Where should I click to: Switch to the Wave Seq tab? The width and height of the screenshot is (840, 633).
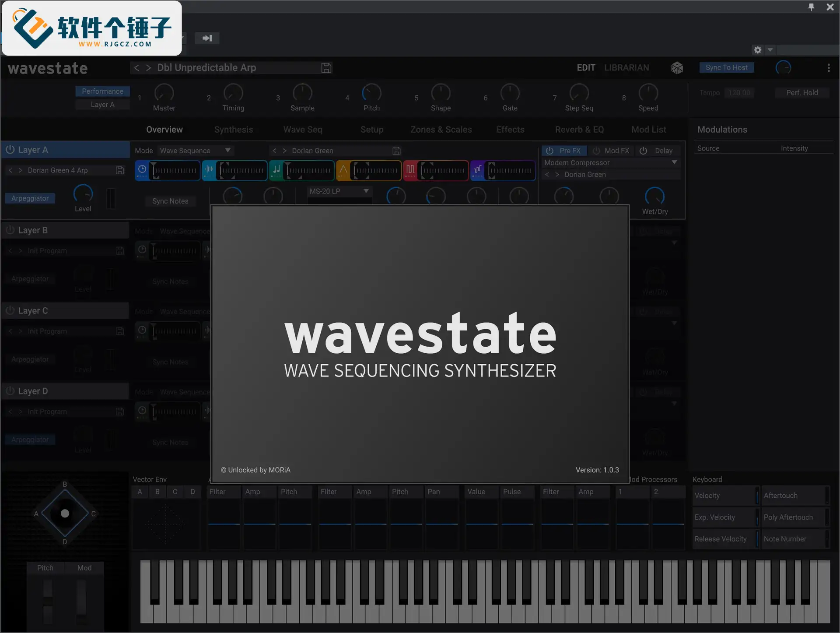tap(303, 130)
